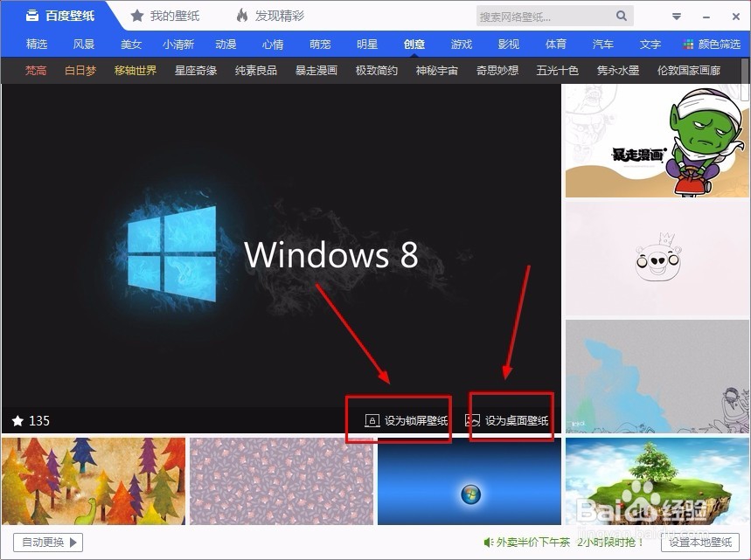Click the Baidu wallpaper logo icon
The width and height of the screenshot is (751, 560).
click(x=32, y=16)
